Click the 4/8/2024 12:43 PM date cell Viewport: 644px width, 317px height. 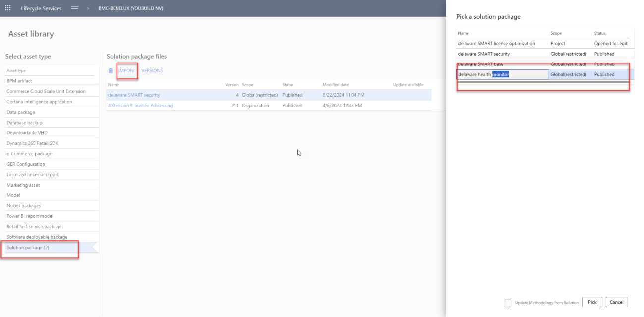(342, 105)
